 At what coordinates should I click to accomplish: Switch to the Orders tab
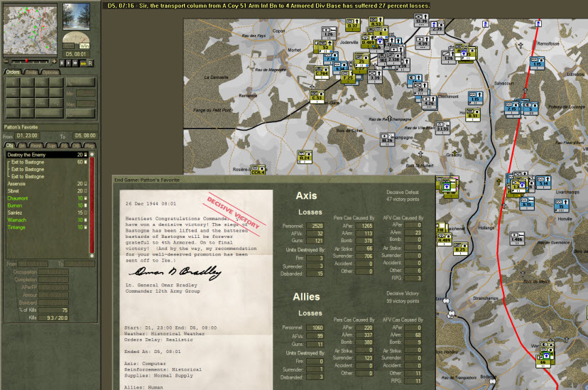pos(13,72)
